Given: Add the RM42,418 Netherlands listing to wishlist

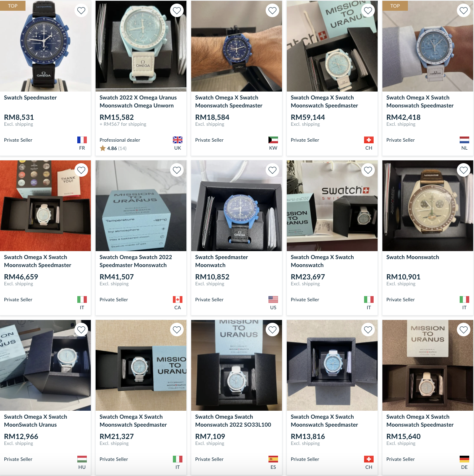Looking at the screenshot, I should click(x=464, y=11).
